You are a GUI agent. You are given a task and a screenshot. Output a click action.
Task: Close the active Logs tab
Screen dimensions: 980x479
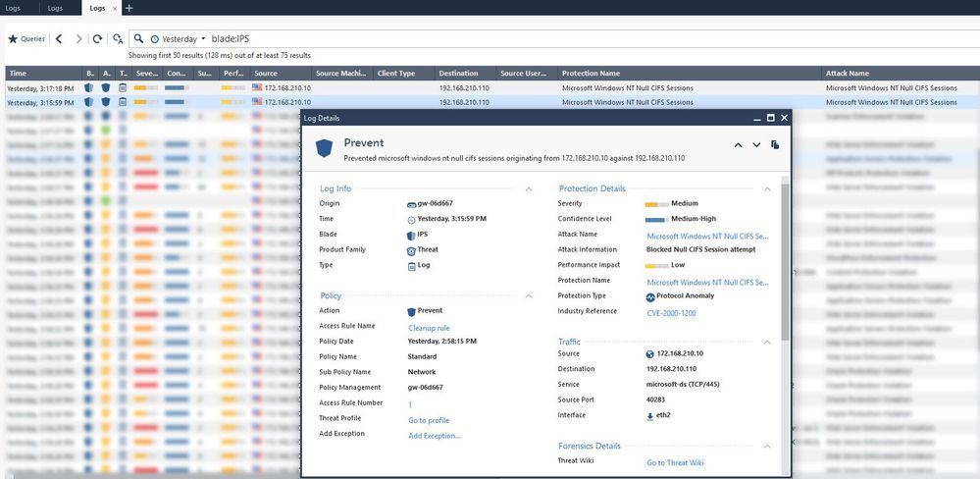click(114, 8)
